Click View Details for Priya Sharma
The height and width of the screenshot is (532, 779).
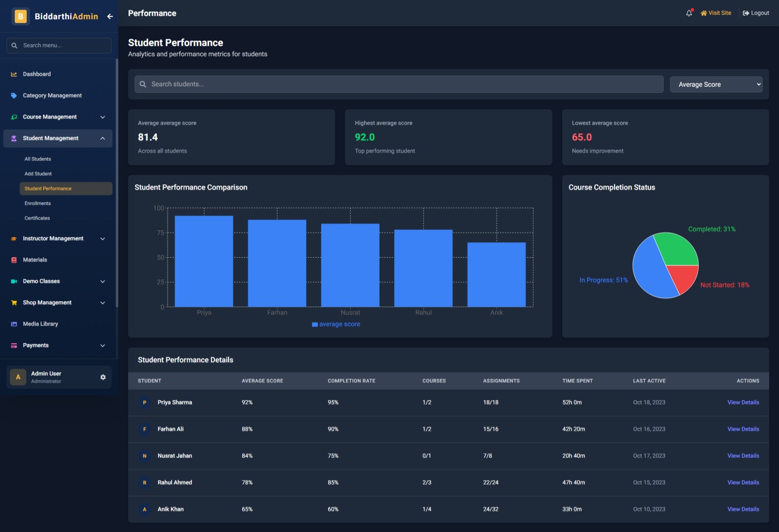pyautogui.click(x=743, y=402)
